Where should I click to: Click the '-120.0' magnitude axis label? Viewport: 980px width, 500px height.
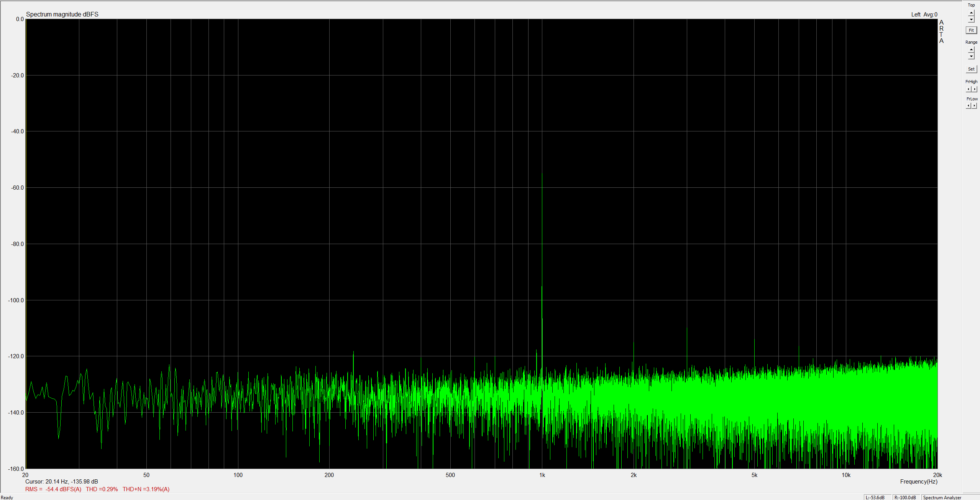point(16,356)
